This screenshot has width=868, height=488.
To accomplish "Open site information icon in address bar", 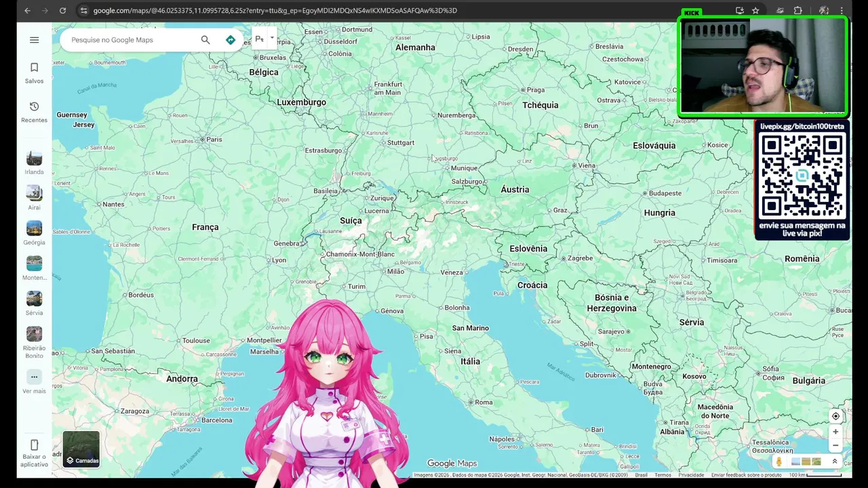I will (83, 11).
